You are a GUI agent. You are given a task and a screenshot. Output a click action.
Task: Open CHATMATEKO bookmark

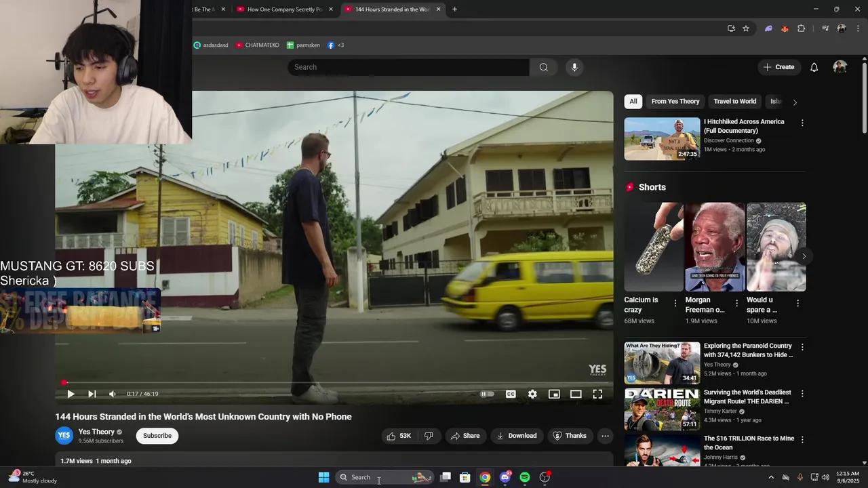pos(258,45)
